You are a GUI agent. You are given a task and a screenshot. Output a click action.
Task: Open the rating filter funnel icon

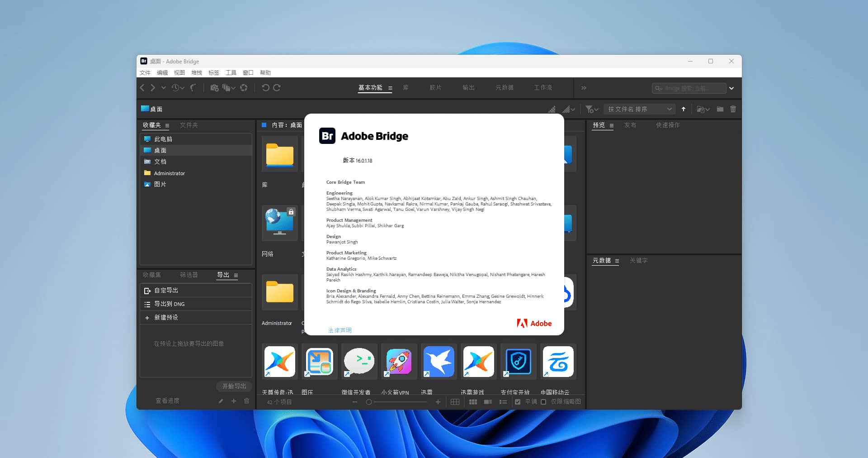tap(590, 109)
